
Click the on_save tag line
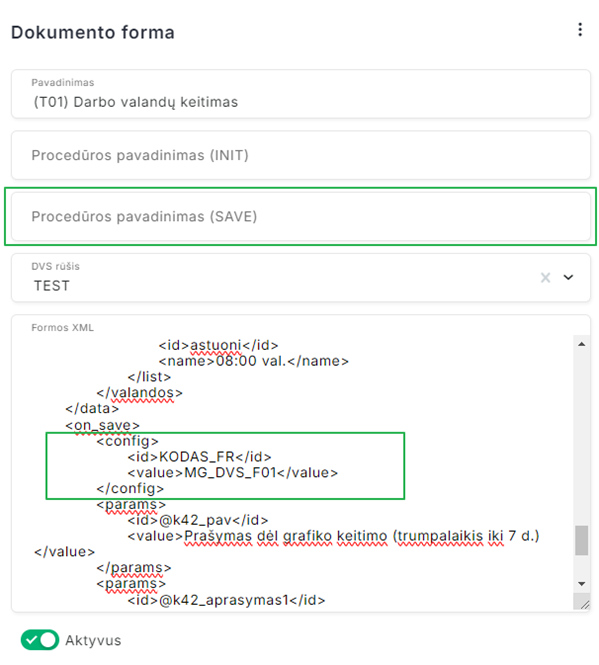102,425
